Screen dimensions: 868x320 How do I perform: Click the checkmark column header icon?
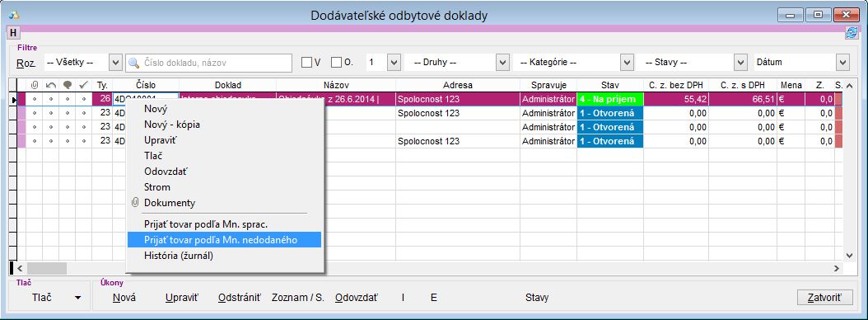point(84,86)
